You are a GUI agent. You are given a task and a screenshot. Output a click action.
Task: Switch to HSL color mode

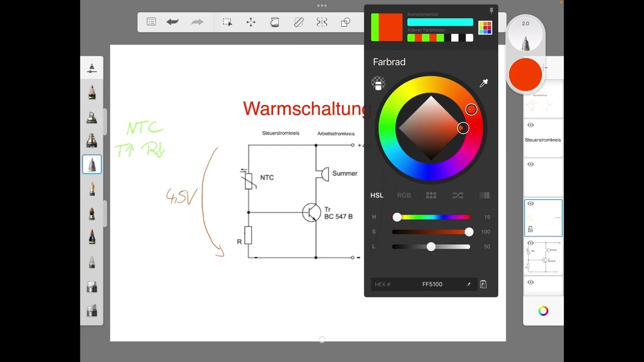point(377,196)
